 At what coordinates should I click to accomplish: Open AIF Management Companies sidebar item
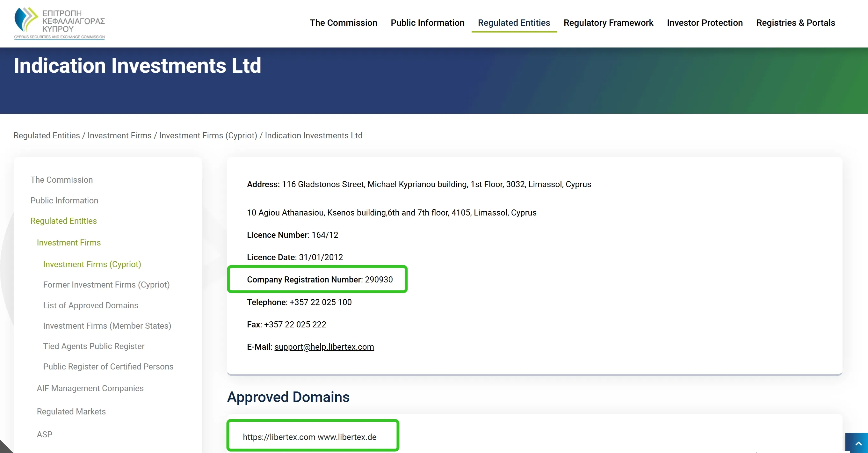tap(90, 388)
